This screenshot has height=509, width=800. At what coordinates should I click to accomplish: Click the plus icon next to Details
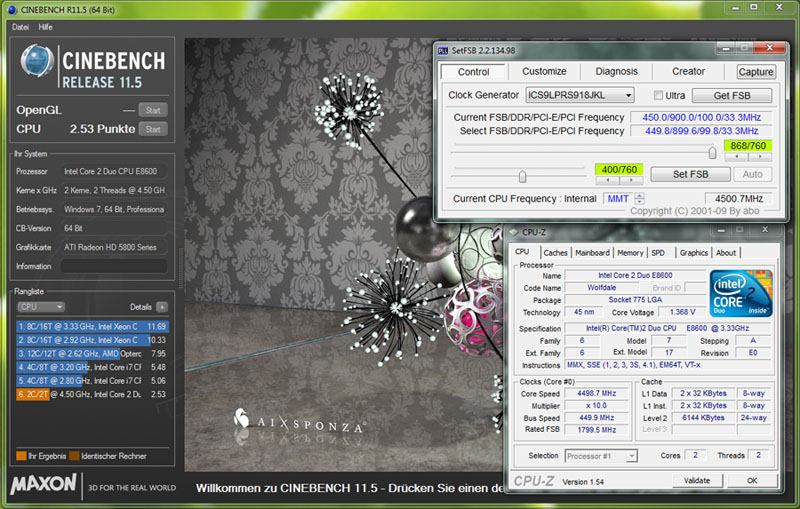162,307
